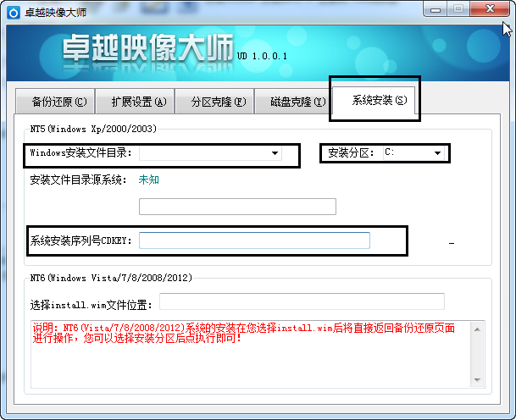Close the 卓越映像大师 window

coord(489,8)
